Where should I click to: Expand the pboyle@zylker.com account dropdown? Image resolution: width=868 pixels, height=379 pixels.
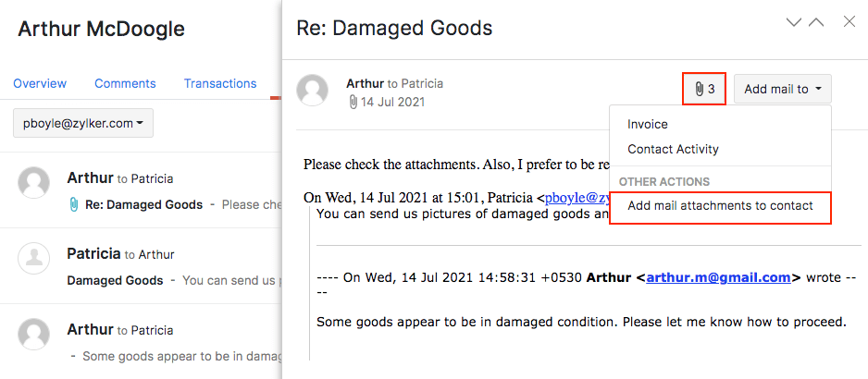[x=82, y=123]
